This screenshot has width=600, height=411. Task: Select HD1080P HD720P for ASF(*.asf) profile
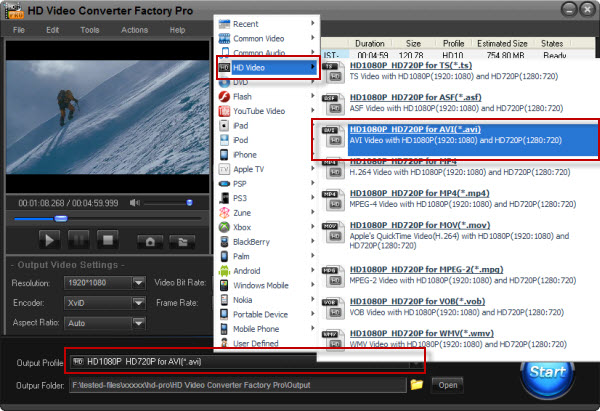(x=416, y=97)
